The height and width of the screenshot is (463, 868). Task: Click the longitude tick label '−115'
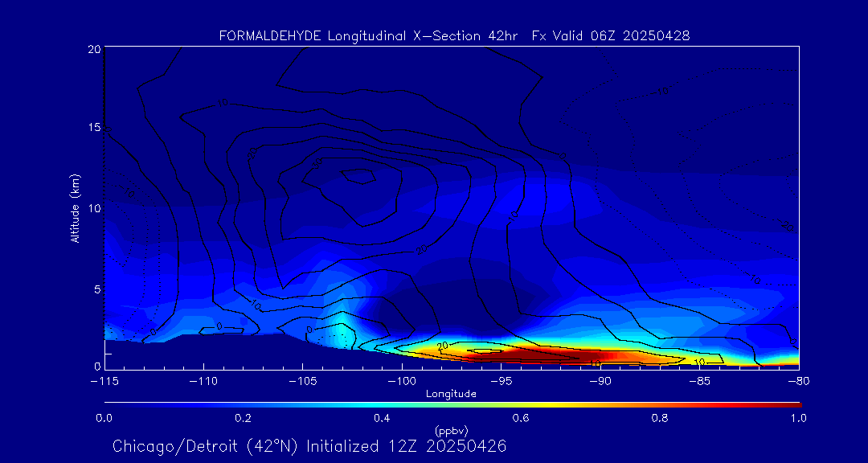coord(104,382)
